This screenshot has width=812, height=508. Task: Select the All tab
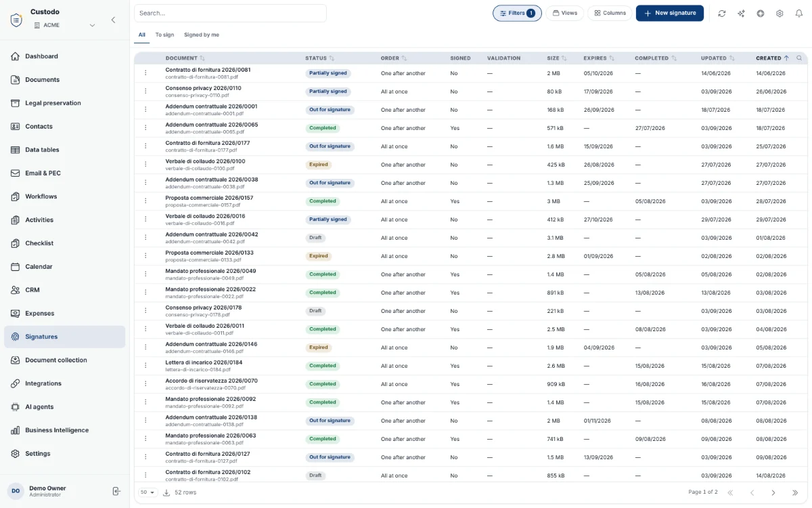click(x=142, y=35)
